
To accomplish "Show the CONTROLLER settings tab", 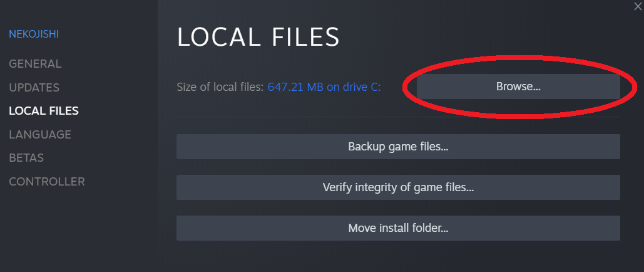I will coord(46,182).
